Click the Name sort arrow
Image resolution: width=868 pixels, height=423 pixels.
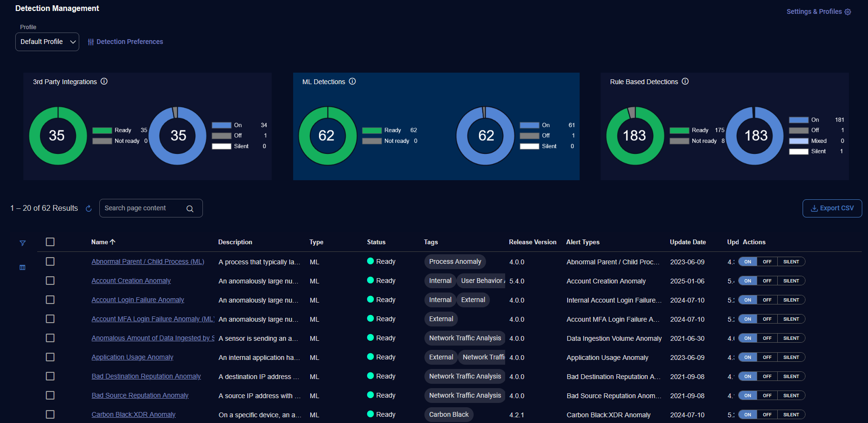(x=113, y=242)
